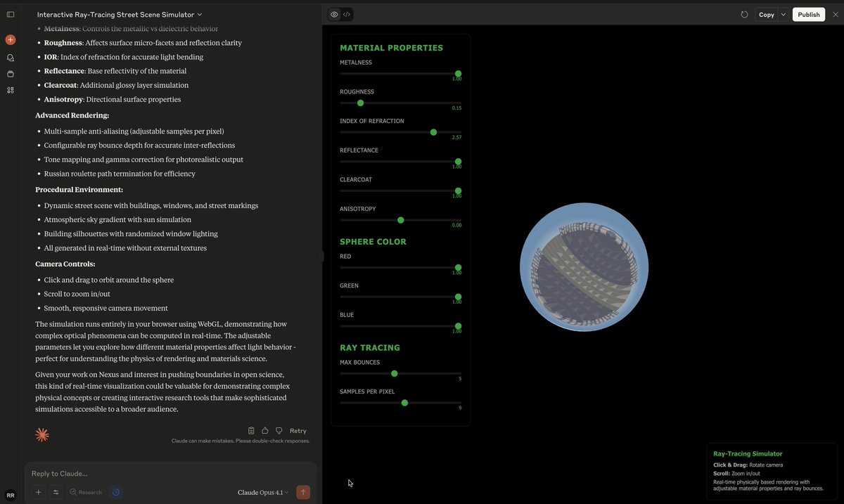Click the rendered ray-traced sphere

click(584, 267)
